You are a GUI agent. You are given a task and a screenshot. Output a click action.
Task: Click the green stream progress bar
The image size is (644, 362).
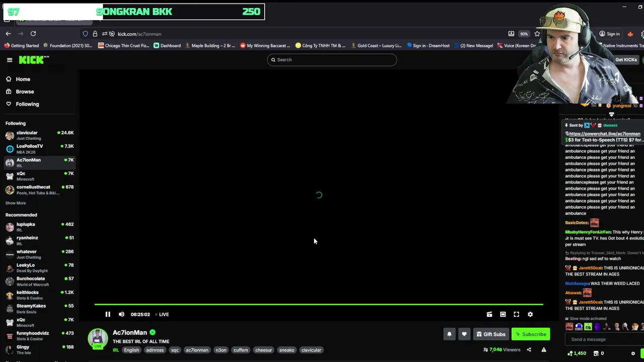[318, 304]
